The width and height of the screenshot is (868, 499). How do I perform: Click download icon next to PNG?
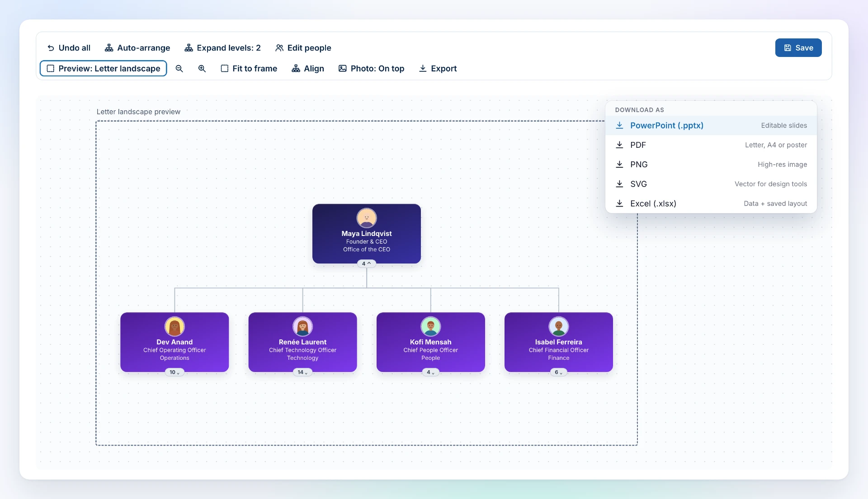pyautogui.click(x=620, y=165)
